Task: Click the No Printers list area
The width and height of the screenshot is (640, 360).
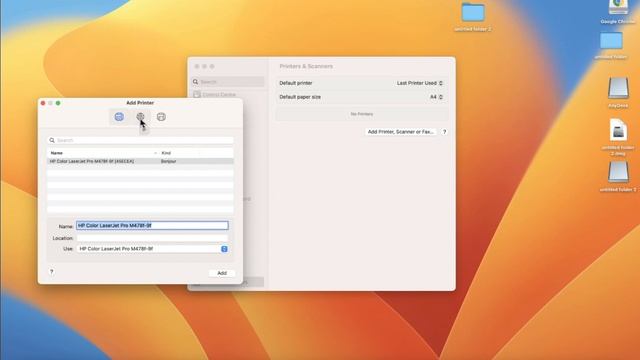Action: tap(362, 114)
